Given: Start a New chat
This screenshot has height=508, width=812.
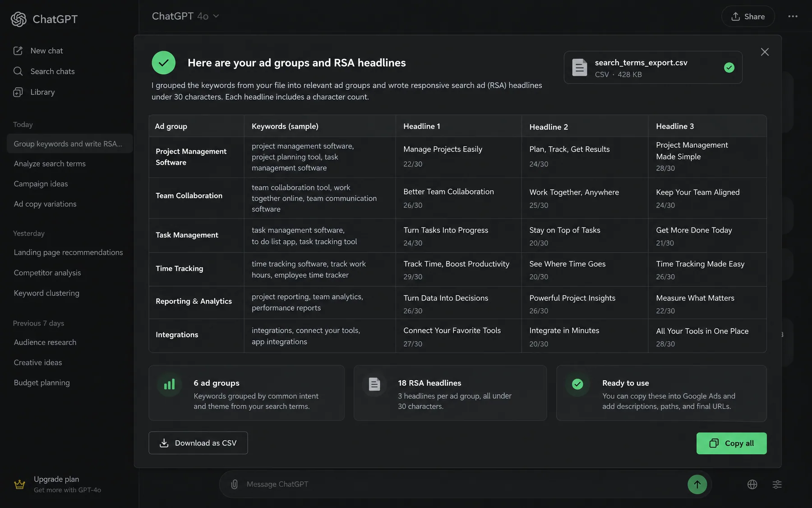Looking at the screenshot, I should (38, 51).
